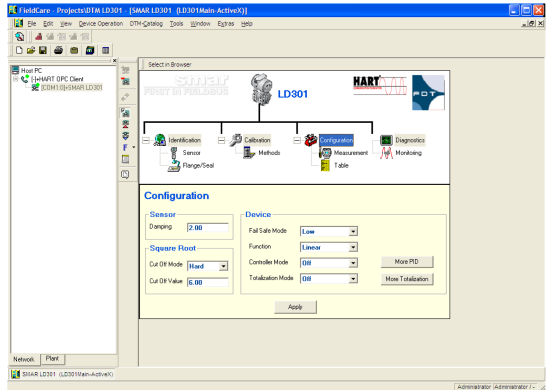Image resolution: width=550 pixels, height=390 pixels.
Task: Open the Fail Safe Mode dropdown
Action: (x=353, y=231)
